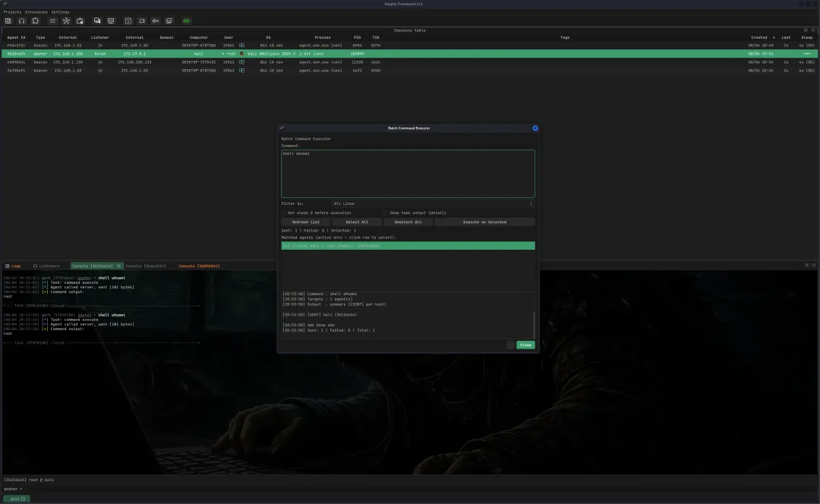This screenshot has width=820, height=504.
Task: Click the green status button in the bottom-left corner
Action: 17,499
